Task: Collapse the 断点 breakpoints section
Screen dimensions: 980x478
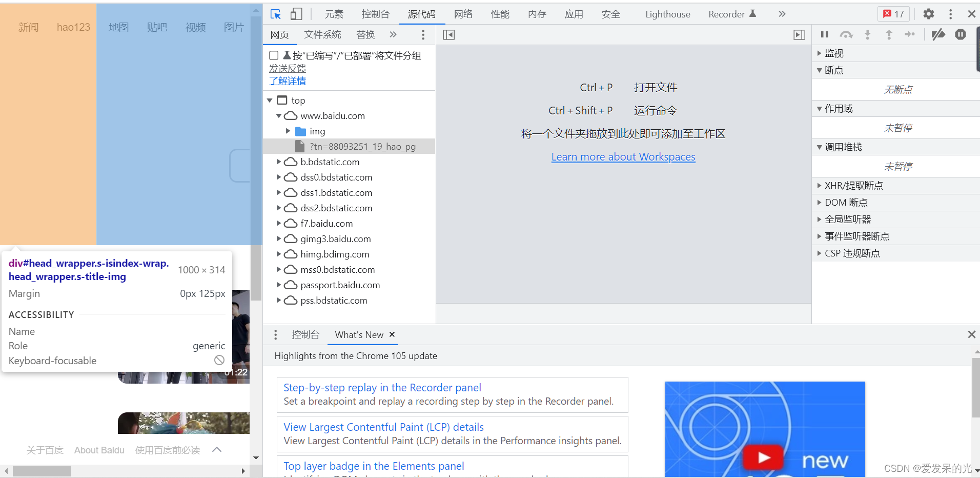Action: coord(895,70)
